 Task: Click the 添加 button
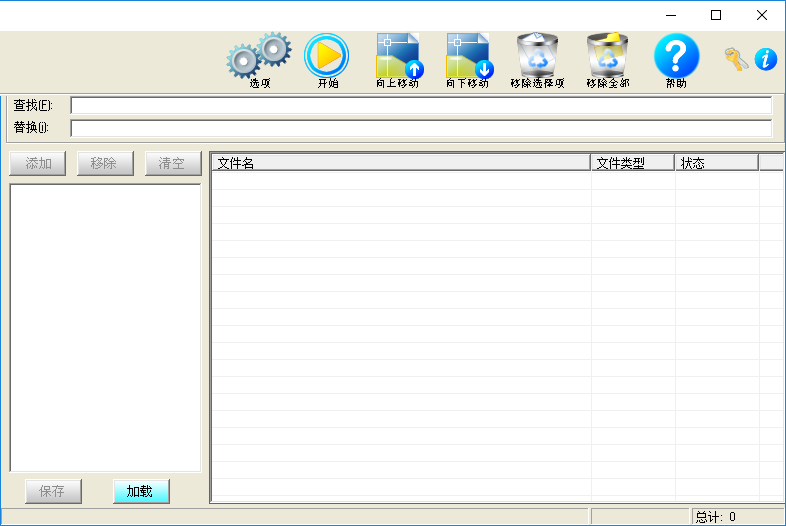coord(38,163)
